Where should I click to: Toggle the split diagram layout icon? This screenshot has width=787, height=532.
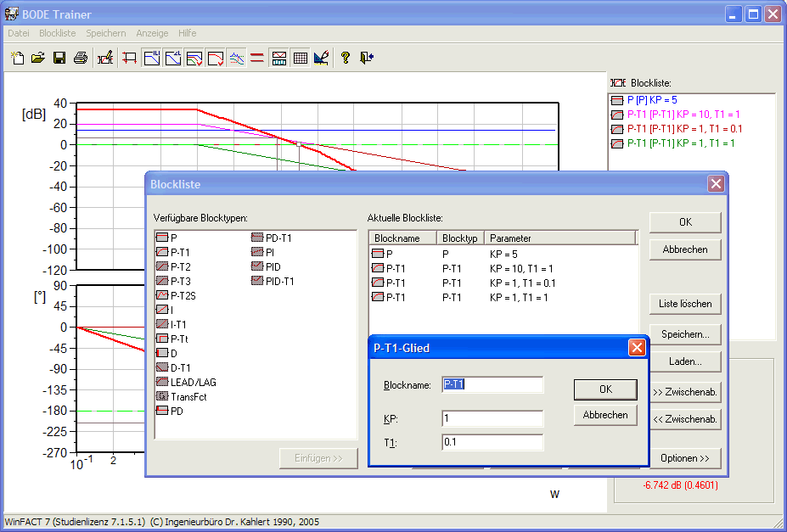[x=279, y=58]
